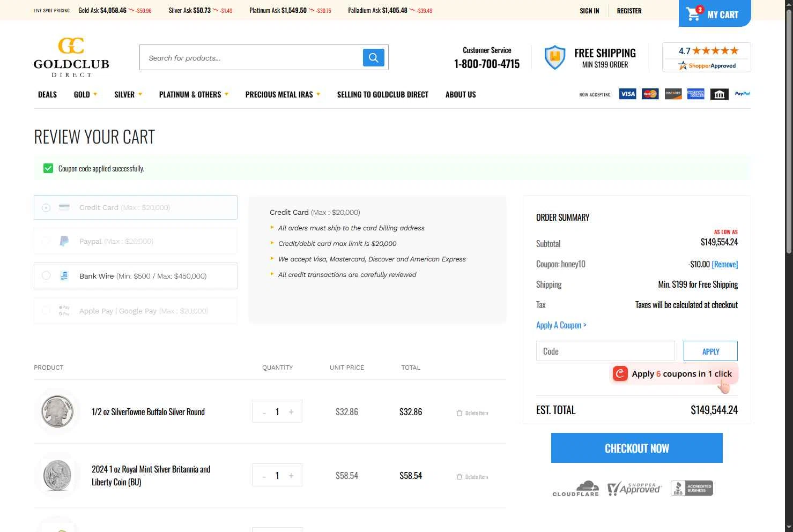Click the Cloudflare trust badge
The height and width of the screenshot is (532, 793).
click(x=575, y=488)
